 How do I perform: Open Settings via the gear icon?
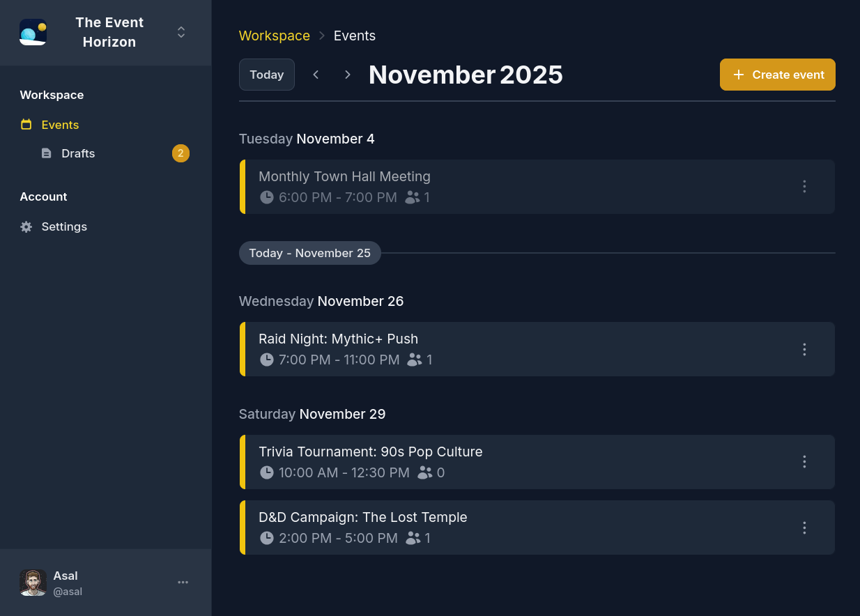26,226
